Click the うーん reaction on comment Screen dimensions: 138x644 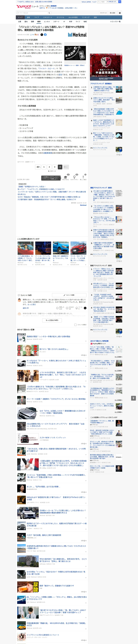coord(79,308)
